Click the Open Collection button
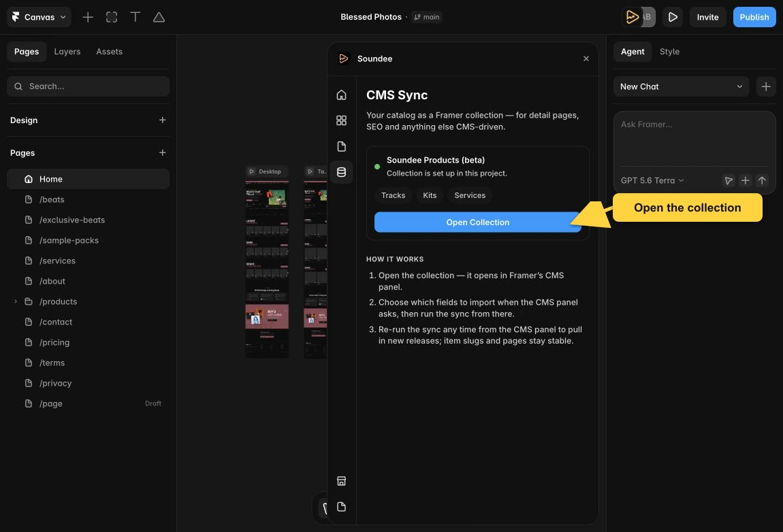 click(x=477, y=222)
